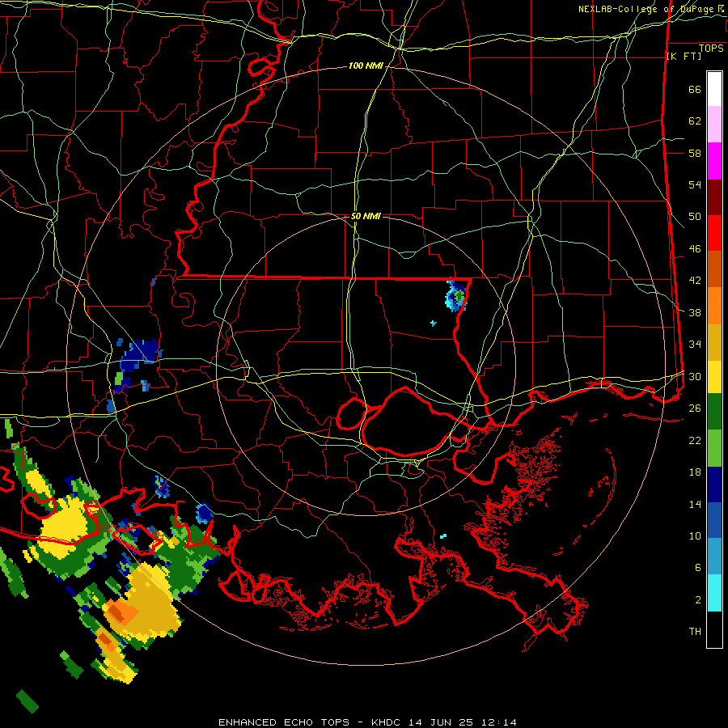Click the dark green legend swatch
728x728 pixels.
(714, 412)
